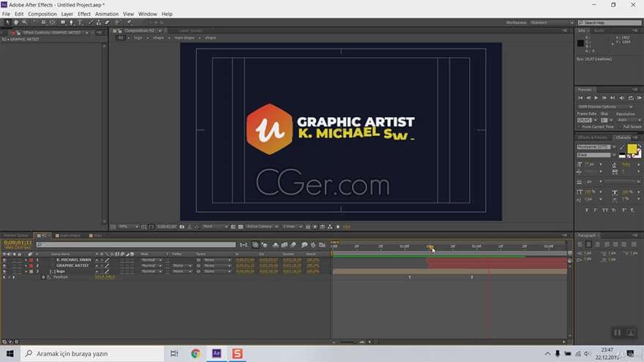Open the File menu
Image resolution: width=644 pixels, height=362 pixels.
point(6,14)
